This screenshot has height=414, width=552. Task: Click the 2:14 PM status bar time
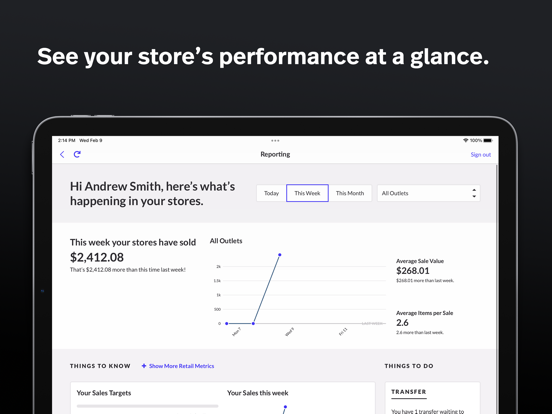(67, 140)
